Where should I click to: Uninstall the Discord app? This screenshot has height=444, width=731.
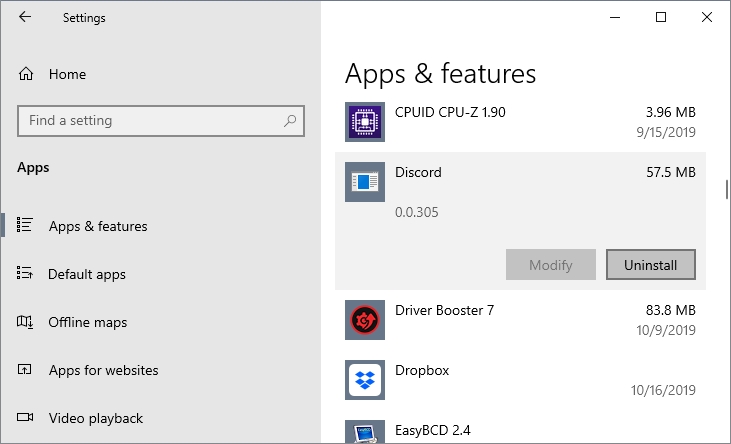click(650, 265)
